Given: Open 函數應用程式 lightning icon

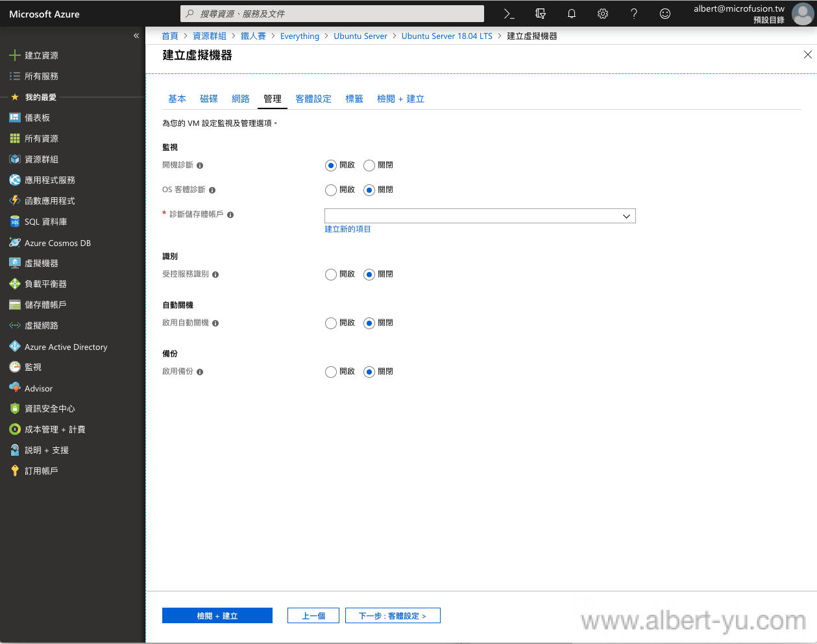Looking at the screenshot, I should point(15,201).
